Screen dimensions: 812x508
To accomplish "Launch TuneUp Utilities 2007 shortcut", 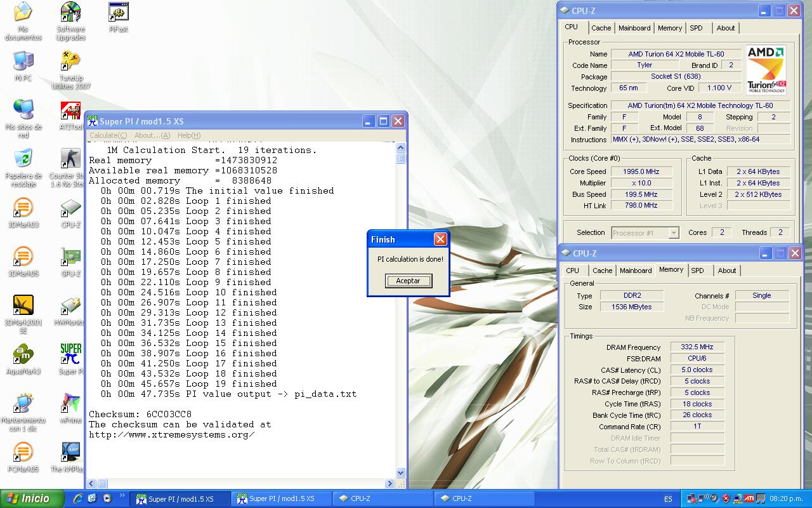I will pyautogui.click(x=70, y=70).
